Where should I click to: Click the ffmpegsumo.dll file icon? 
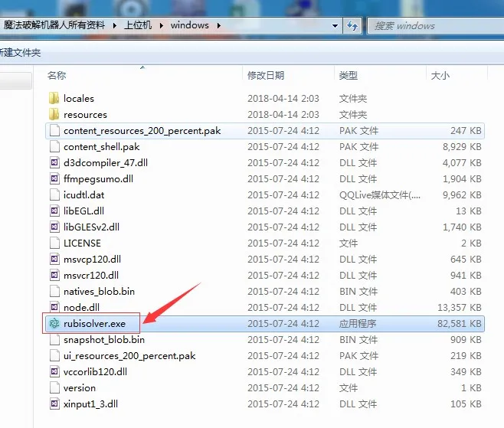54,178
